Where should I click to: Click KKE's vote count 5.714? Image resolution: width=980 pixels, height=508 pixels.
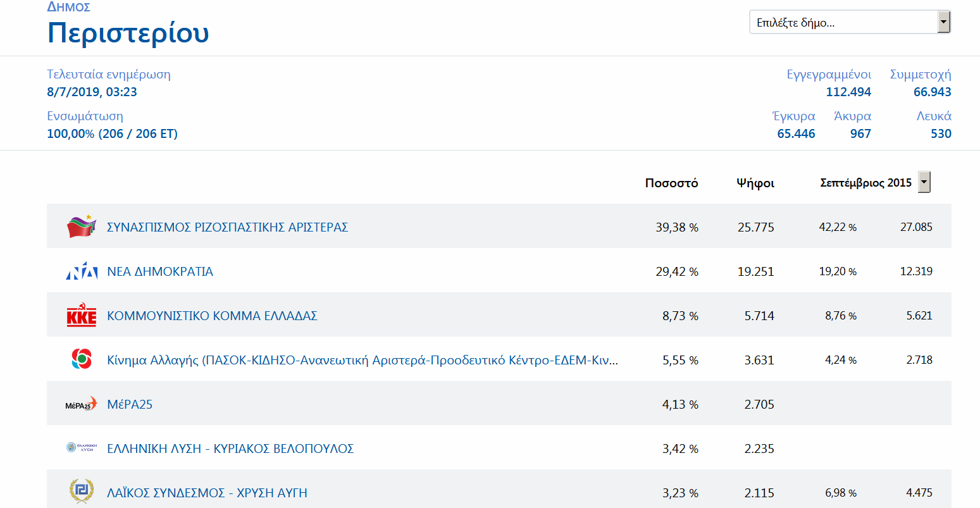coord(759,316)
